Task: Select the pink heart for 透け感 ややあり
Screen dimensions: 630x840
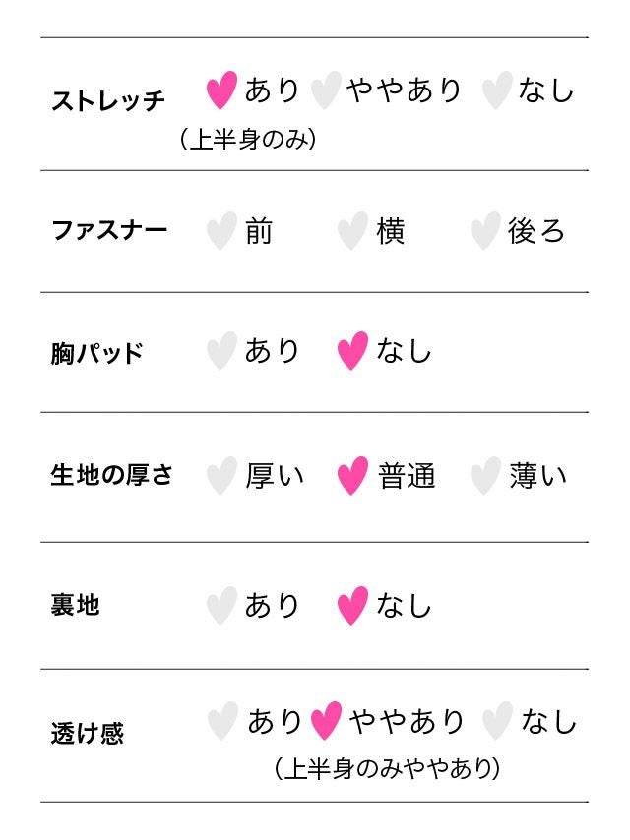Action: pos(326,722)
